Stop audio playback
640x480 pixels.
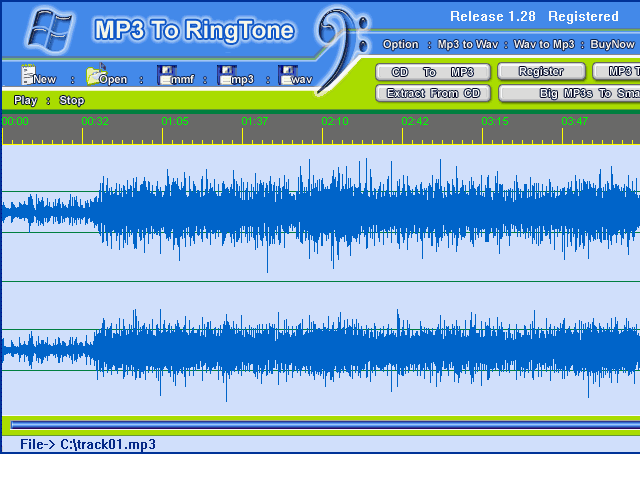71,100
